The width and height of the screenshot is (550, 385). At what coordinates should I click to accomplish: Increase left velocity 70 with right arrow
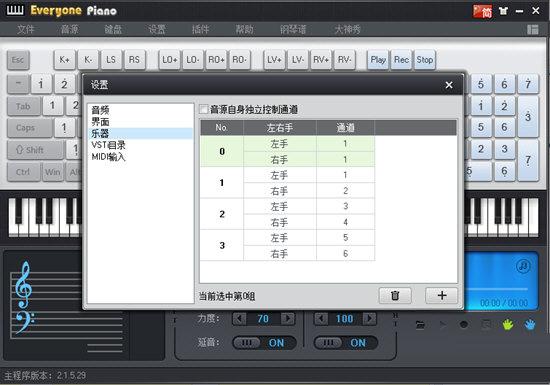288,319
